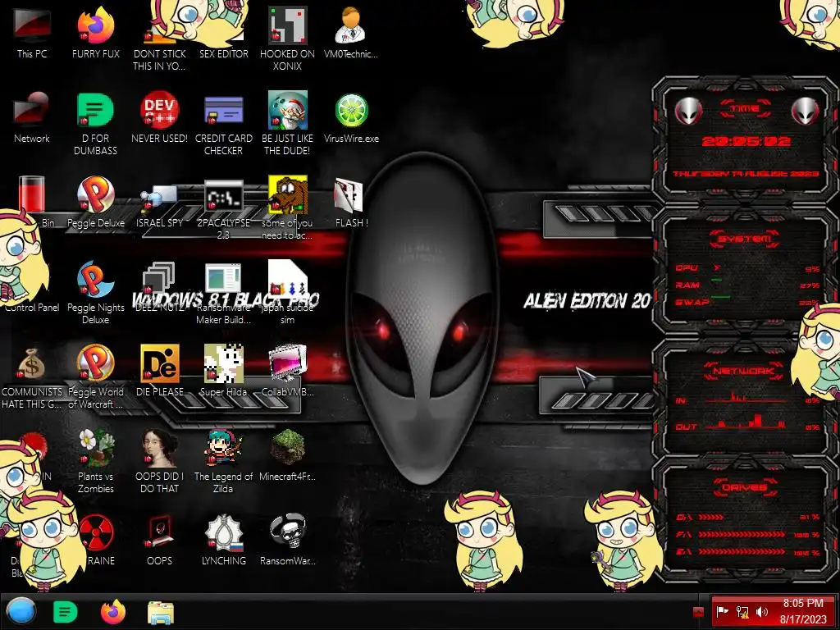Open the volume speaker tray icon
This screenshot has width=840, height=630.
(762, 611)
